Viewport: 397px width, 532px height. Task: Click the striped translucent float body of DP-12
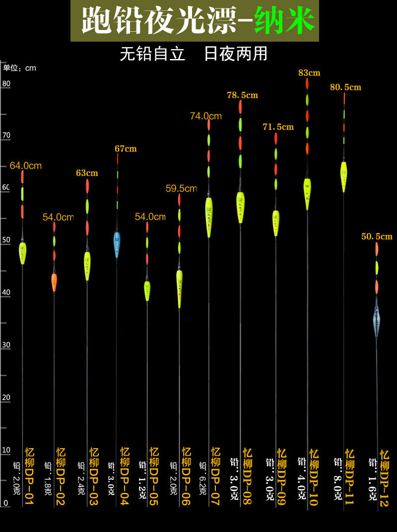pyautogui.click(x=377, y=320)
